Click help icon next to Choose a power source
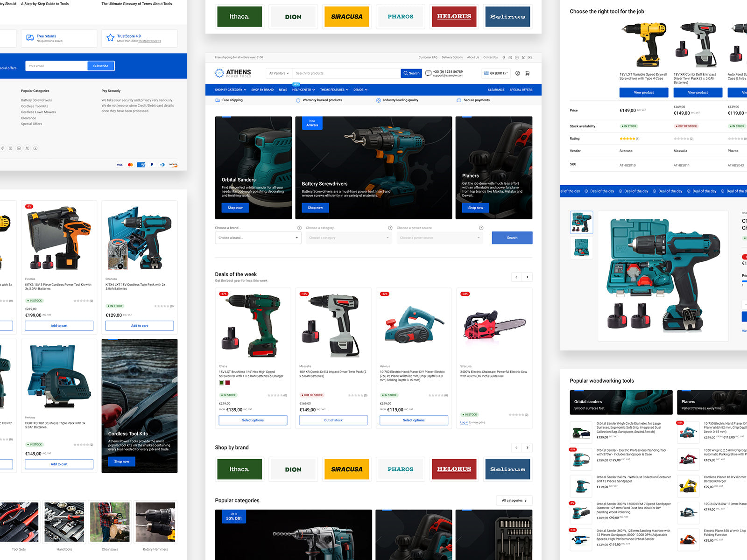Image resolution: width=747 pixels, height=560 pixels. click(x=481, y=228)
